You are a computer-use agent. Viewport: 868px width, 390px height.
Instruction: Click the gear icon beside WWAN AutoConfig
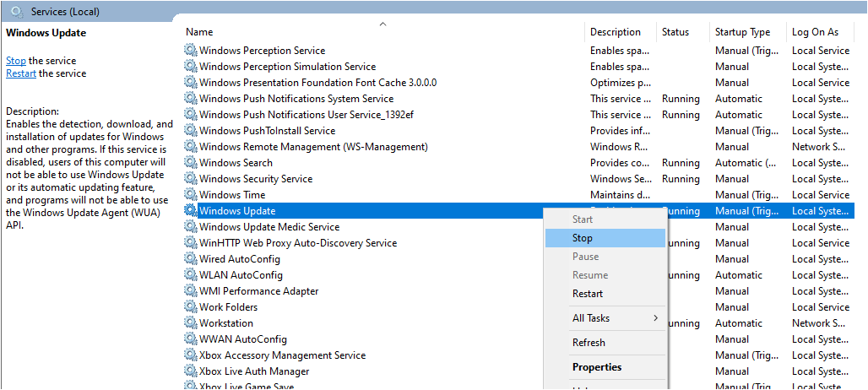click(191, 339)
